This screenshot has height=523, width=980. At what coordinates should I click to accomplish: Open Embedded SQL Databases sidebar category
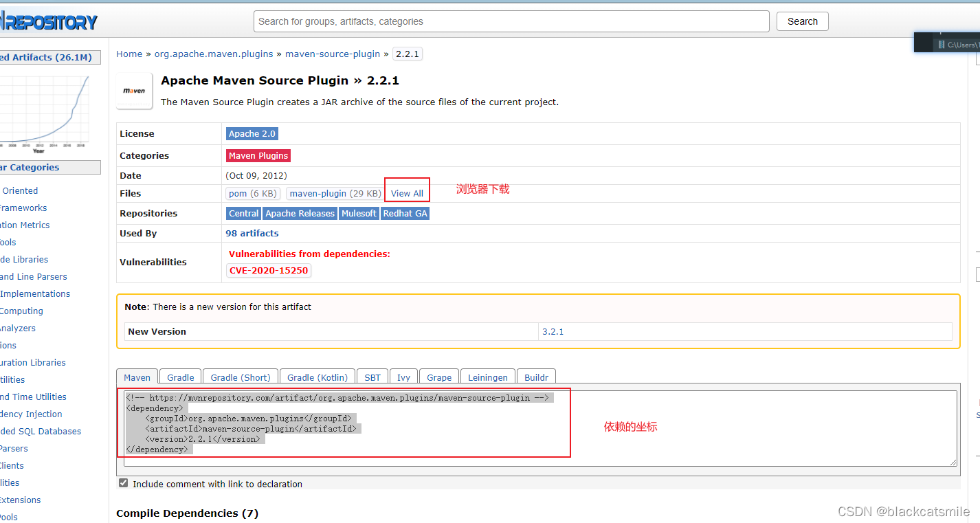[x=41, y=431]
